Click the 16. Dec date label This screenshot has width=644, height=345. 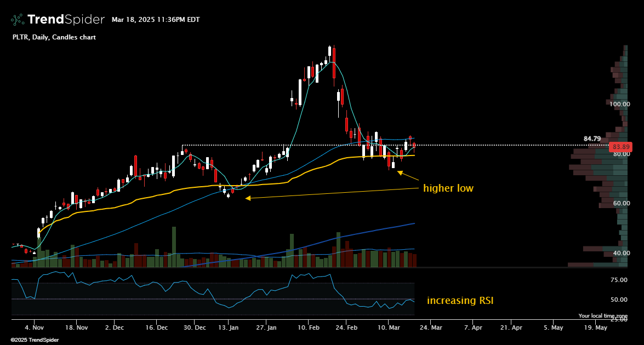[x=157, y=327]
